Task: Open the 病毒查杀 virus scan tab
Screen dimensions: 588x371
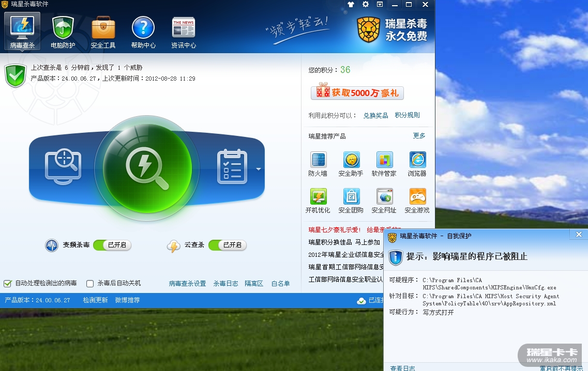Action: click(22, 32)
